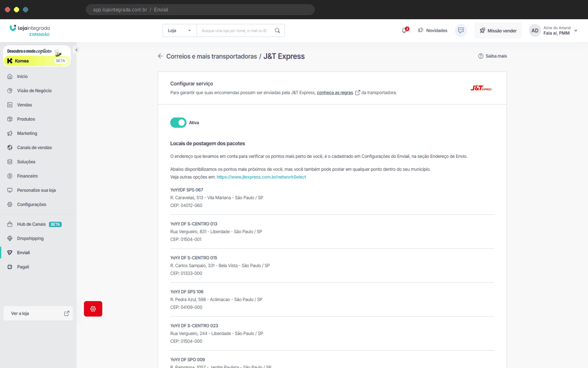Open conheça as regras link

(x=335, y=93)
